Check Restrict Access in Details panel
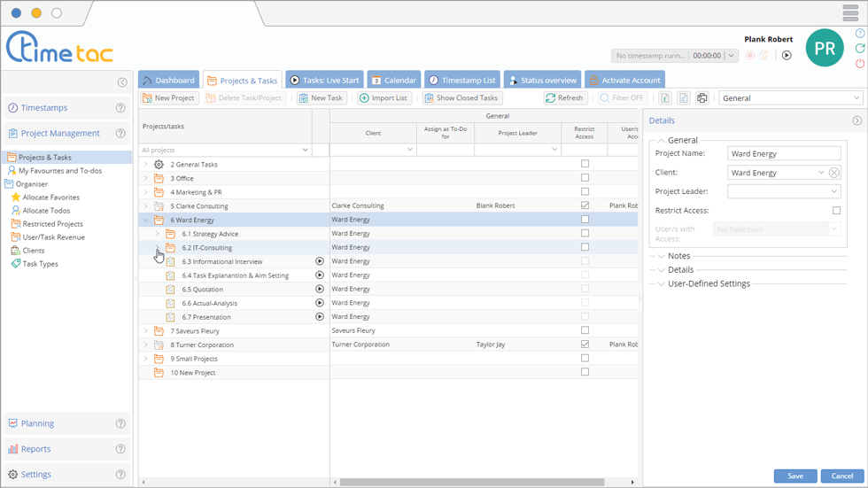 [836, 210]
